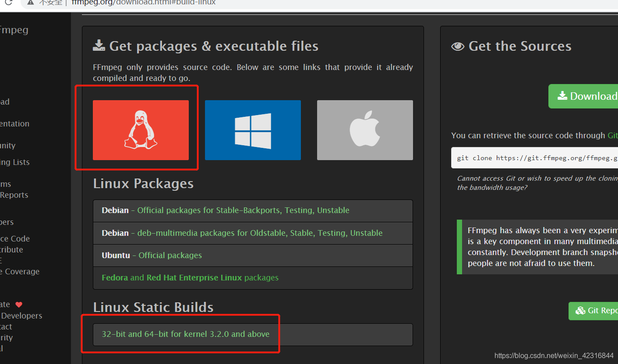Click the git clone command box

tap(534, 158)
